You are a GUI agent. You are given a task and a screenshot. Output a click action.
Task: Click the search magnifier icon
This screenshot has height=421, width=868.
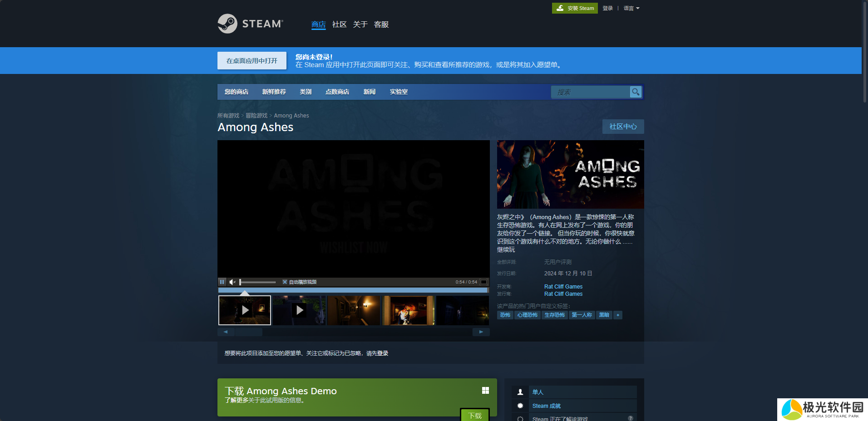[x=636, y=92]
